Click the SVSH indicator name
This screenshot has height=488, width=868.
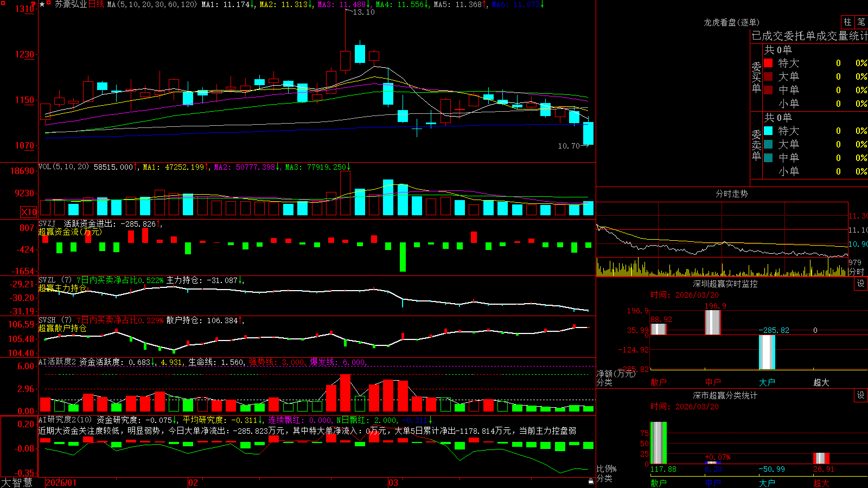(47, 320)
